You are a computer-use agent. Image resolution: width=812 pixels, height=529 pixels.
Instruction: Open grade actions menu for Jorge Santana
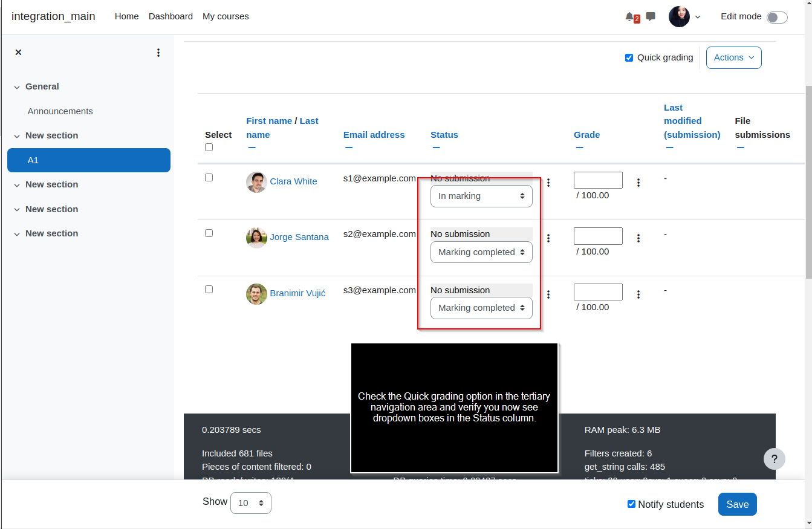click(638, 238)
